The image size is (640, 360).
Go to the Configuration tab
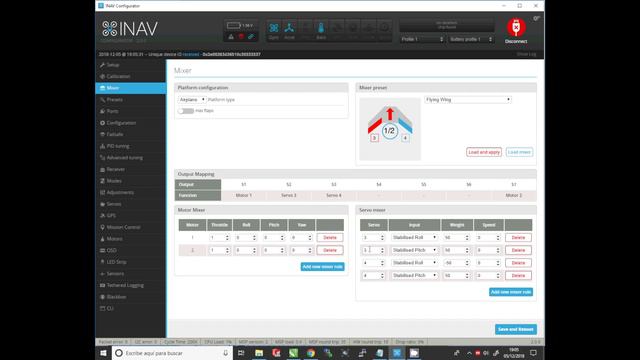[x=131, y=123]
